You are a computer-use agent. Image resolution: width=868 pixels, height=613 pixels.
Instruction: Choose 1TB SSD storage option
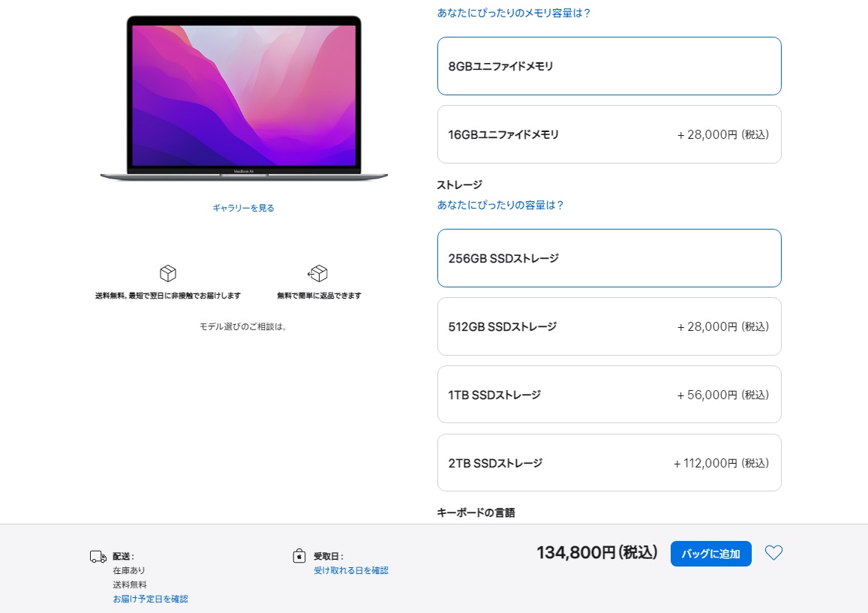609,395
